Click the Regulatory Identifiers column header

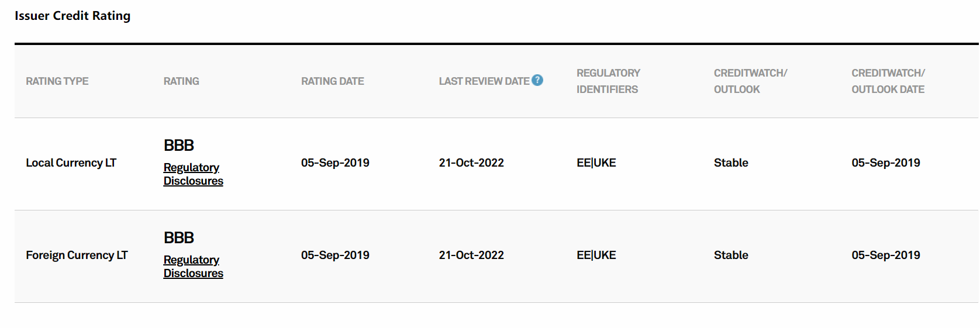(608, 81)
